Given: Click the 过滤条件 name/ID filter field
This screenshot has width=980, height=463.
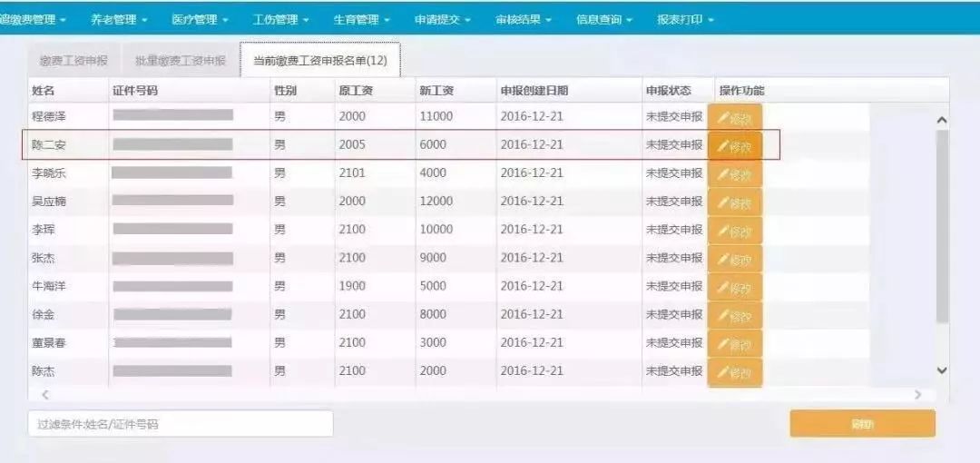Looking at the screenshot, I should (181, 424).
